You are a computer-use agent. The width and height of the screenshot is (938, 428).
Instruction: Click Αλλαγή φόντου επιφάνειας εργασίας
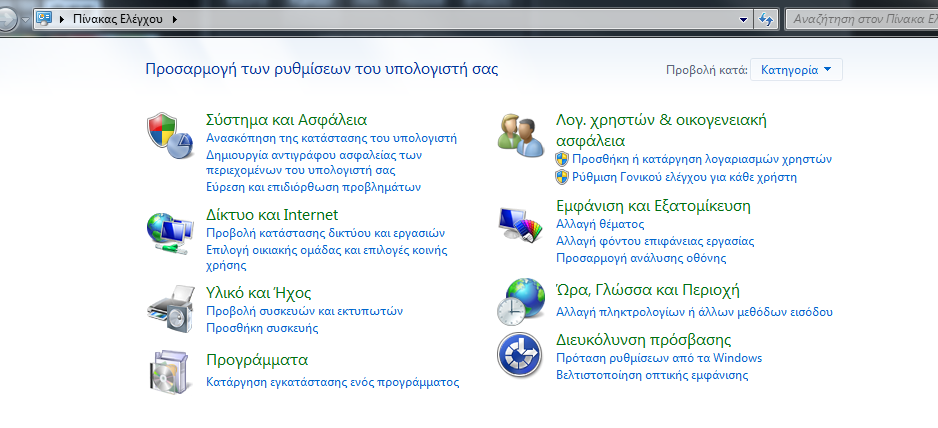click(x=655, y=241)
